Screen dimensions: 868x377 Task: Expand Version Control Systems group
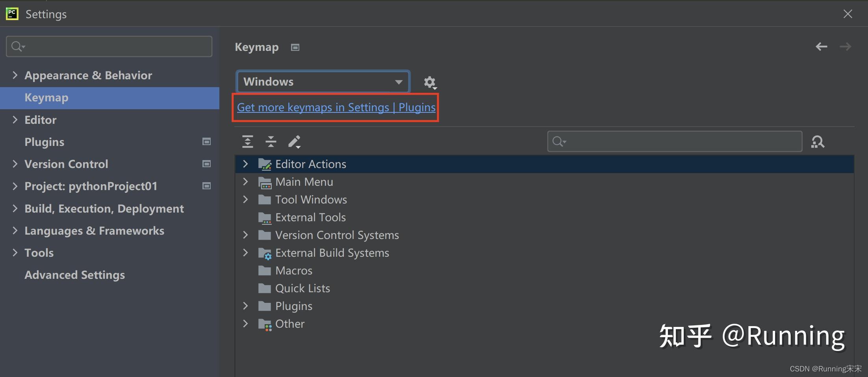245,235
